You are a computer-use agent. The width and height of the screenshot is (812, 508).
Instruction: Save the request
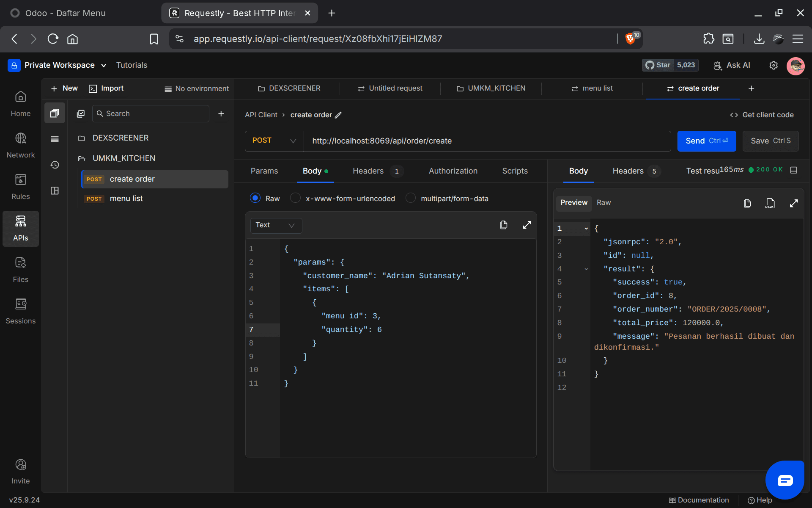(771, 141)
